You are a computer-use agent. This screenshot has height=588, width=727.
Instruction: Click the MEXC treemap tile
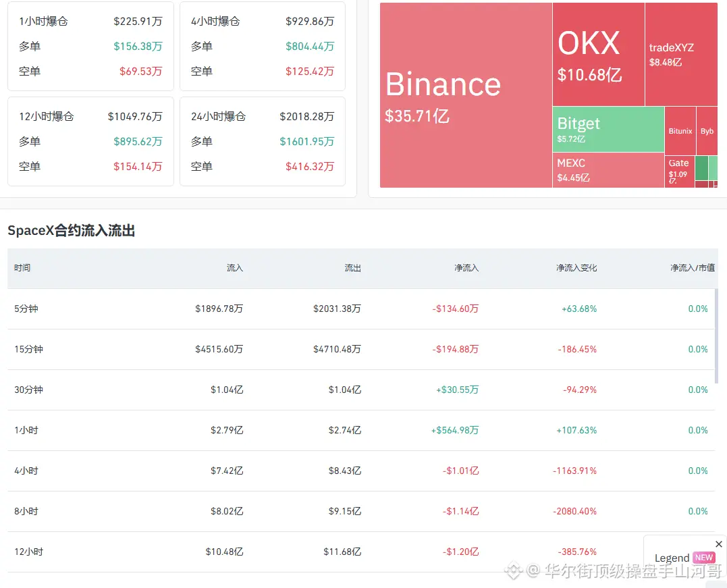click(608, 171)
